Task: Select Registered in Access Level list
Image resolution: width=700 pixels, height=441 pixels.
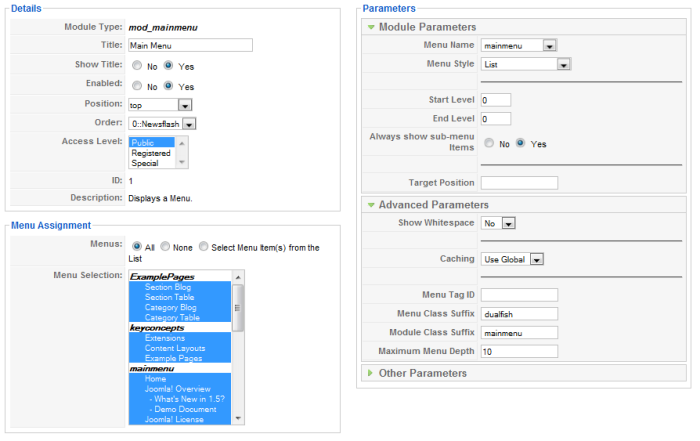Action: click(x=152, y=153)
